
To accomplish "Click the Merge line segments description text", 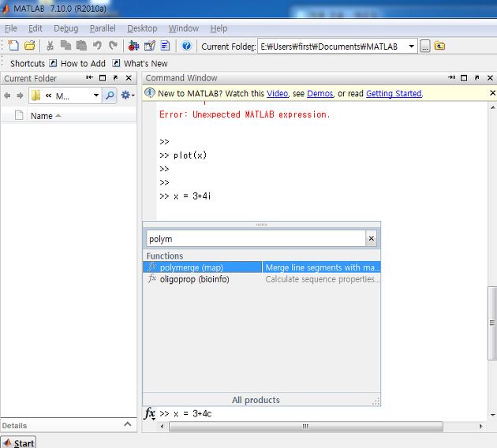I will click(323, 267).
